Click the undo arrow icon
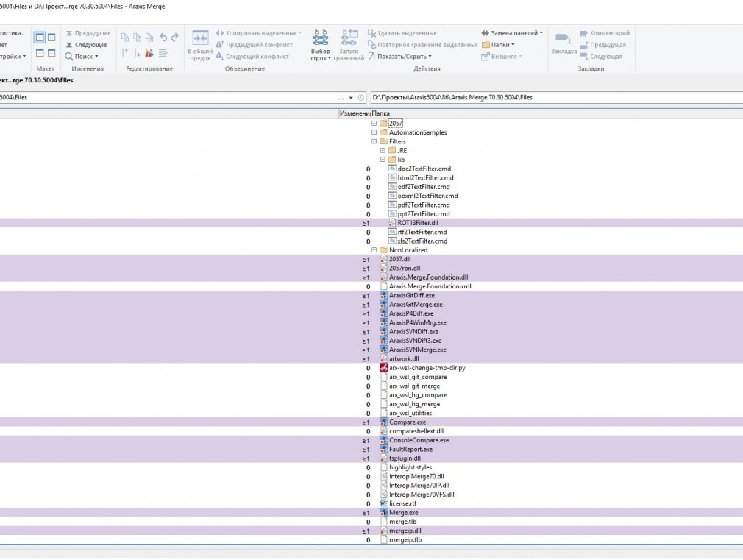Image resolution: width=743 pixels, height=560 pixels. pyautogui.click(x=163, y=37)
